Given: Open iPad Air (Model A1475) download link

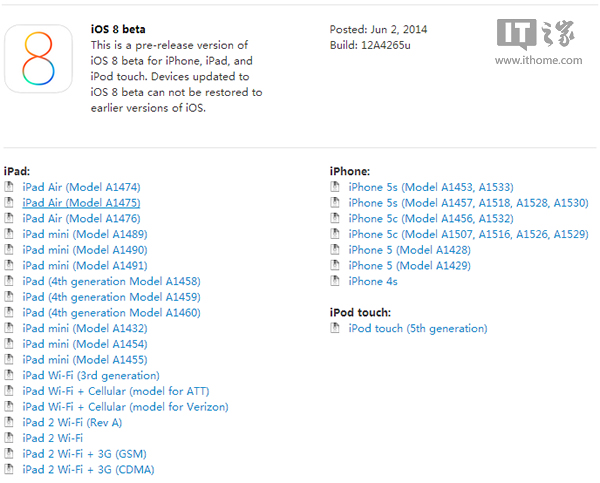Looking at the screenshot, I should (81, 203).
